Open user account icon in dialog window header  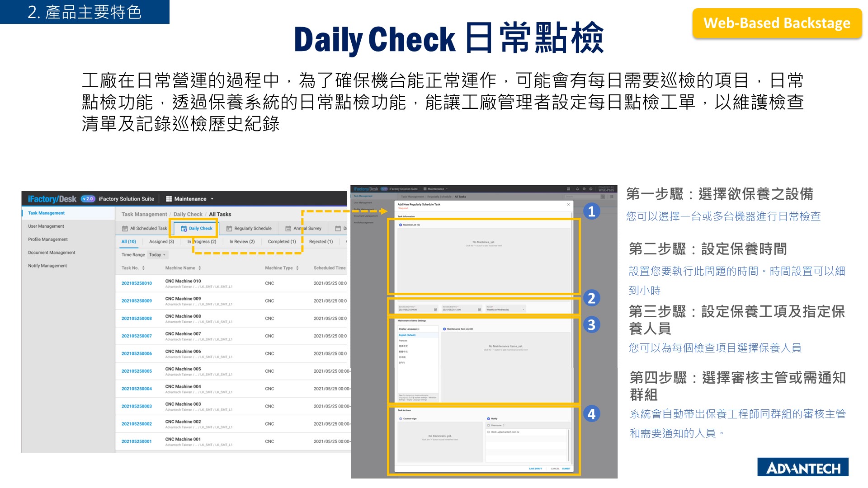(590, 189)
